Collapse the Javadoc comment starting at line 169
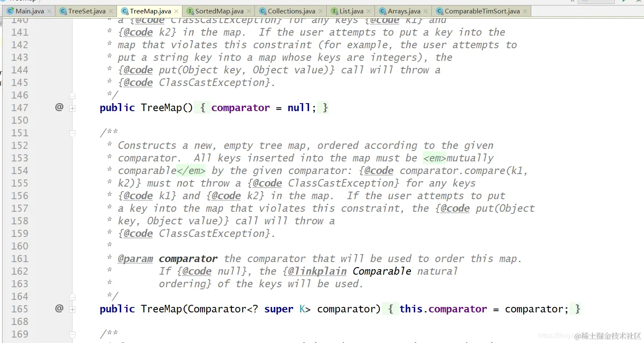The height and width of the screenshot is (343, 644). point(72,335)
